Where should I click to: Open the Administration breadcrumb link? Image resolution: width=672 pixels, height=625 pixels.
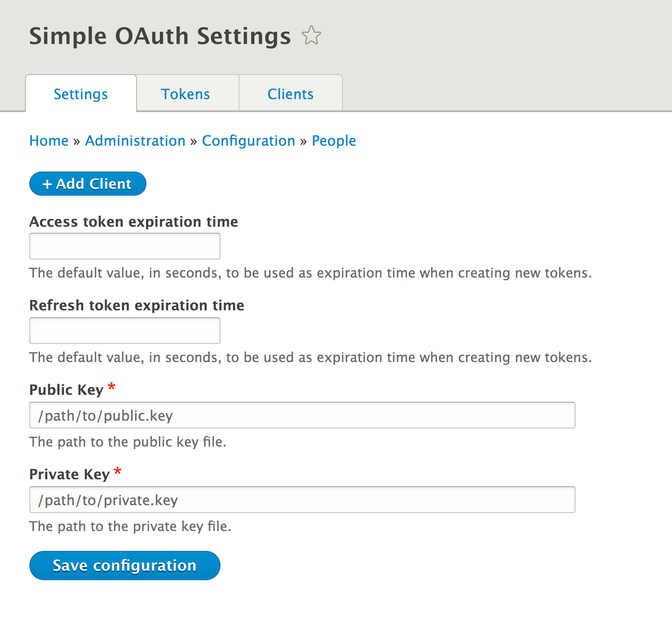point(135,141)
